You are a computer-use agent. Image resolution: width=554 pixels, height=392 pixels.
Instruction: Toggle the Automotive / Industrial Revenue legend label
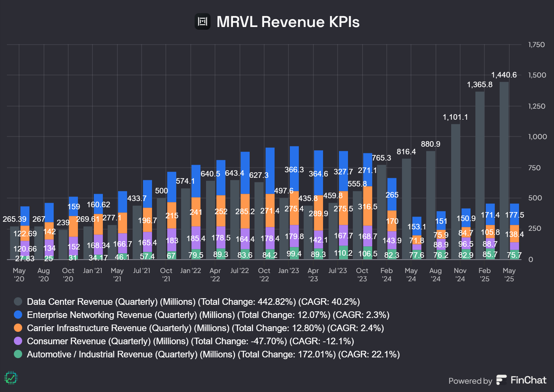pos(213,354)
